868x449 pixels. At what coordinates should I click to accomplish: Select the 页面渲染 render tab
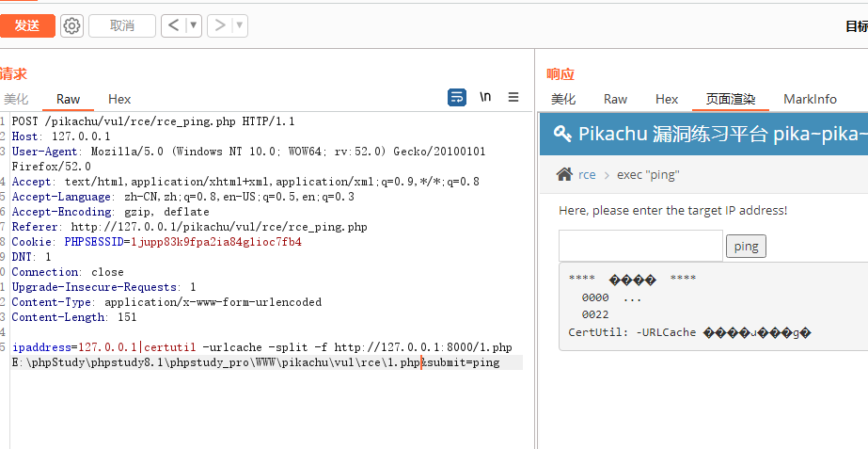click(731, 99)
